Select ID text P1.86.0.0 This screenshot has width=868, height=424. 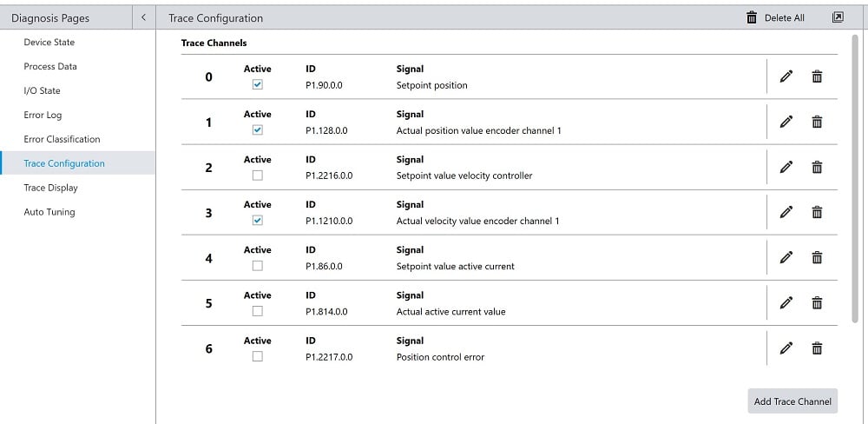(x=325, y=267)
